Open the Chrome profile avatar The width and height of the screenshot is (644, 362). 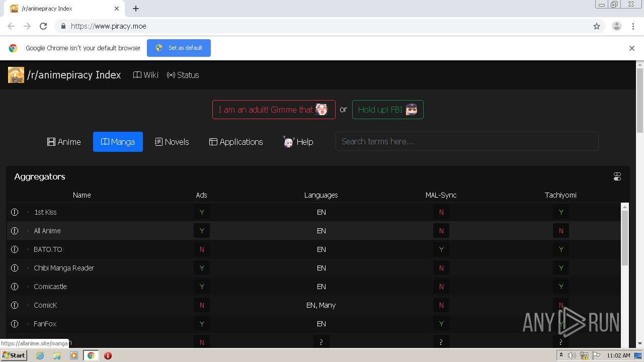(617, 26)
